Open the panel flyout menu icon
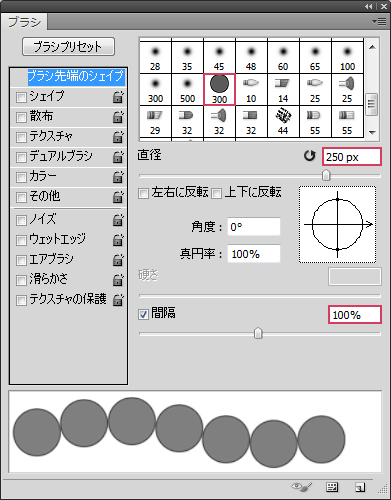391x500 pixels. point(379,22)
